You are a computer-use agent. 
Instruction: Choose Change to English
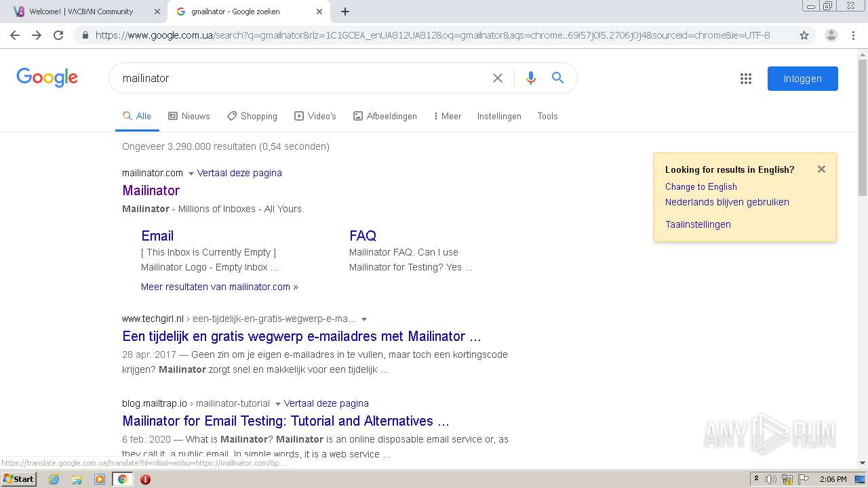coord(701,186)
